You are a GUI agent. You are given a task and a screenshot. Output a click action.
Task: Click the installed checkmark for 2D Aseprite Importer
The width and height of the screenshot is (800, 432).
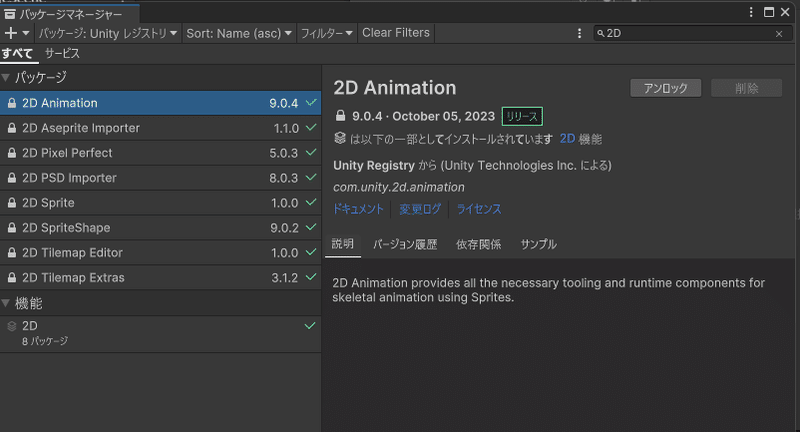311,128
